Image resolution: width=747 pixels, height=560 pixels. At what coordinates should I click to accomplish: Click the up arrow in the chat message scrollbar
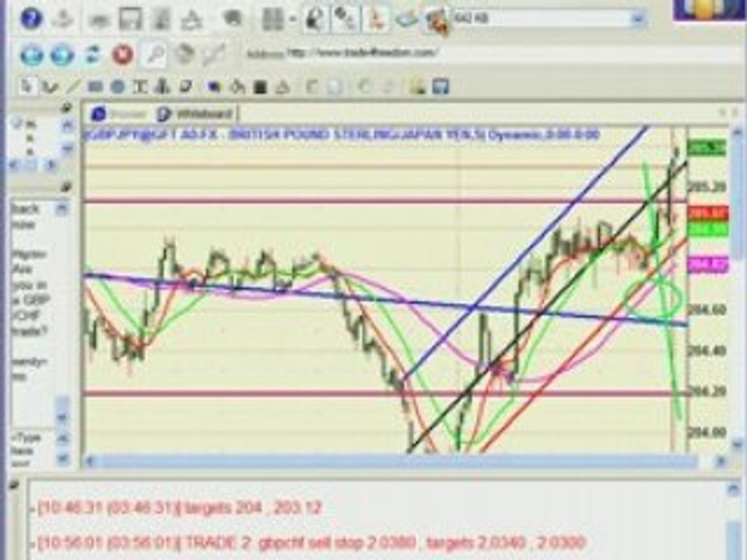(62, 208)
